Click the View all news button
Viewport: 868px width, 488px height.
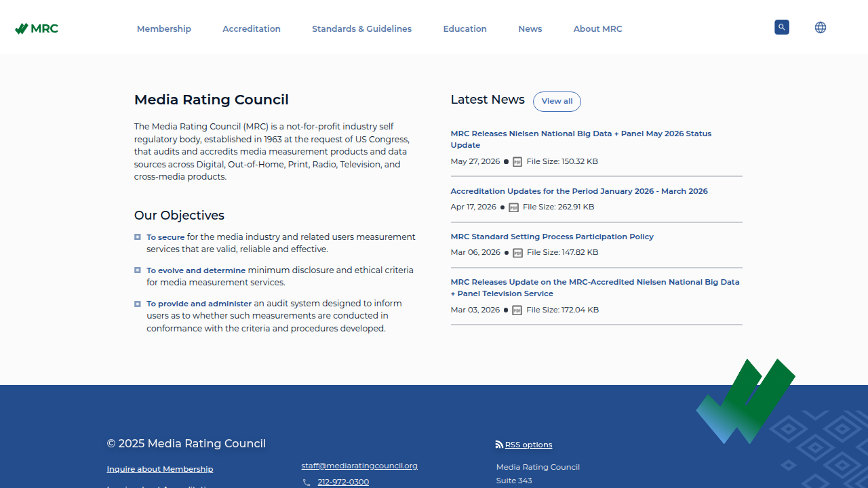[x=557, y=101]
